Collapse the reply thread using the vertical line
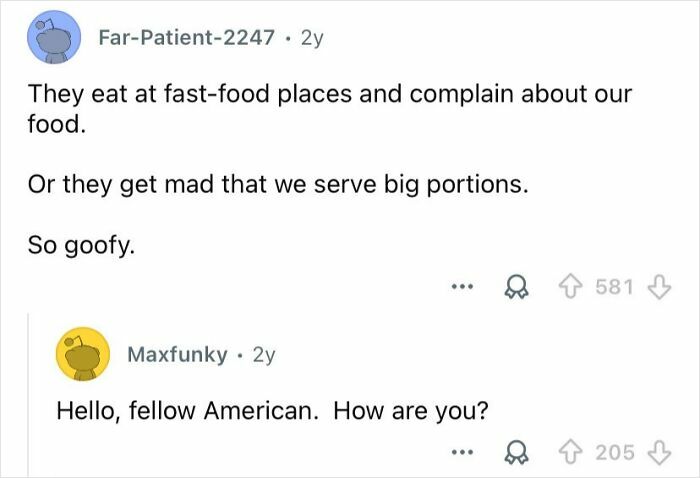This screenshot has width=700, height=478. [x=30, y=400]
